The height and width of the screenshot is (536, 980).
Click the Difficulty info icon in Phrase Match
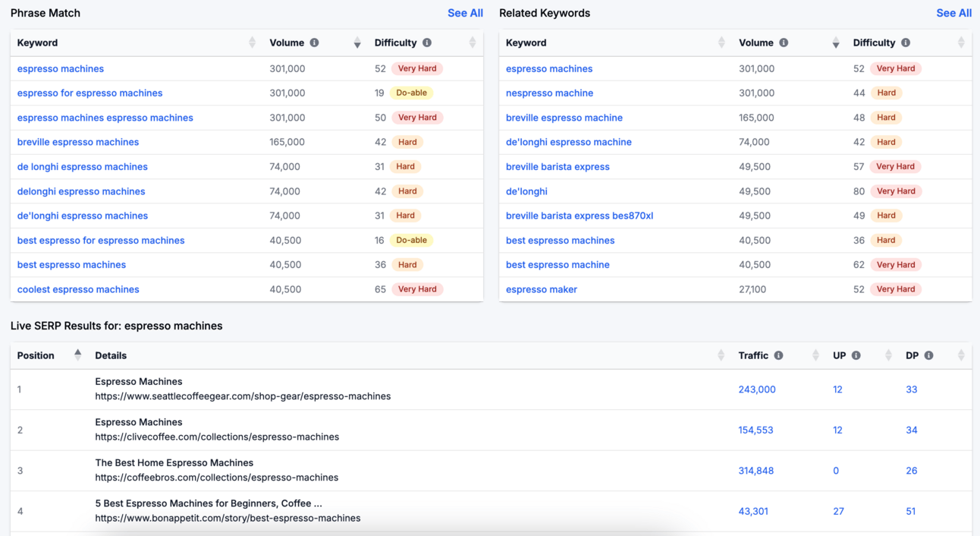[427, 43]
